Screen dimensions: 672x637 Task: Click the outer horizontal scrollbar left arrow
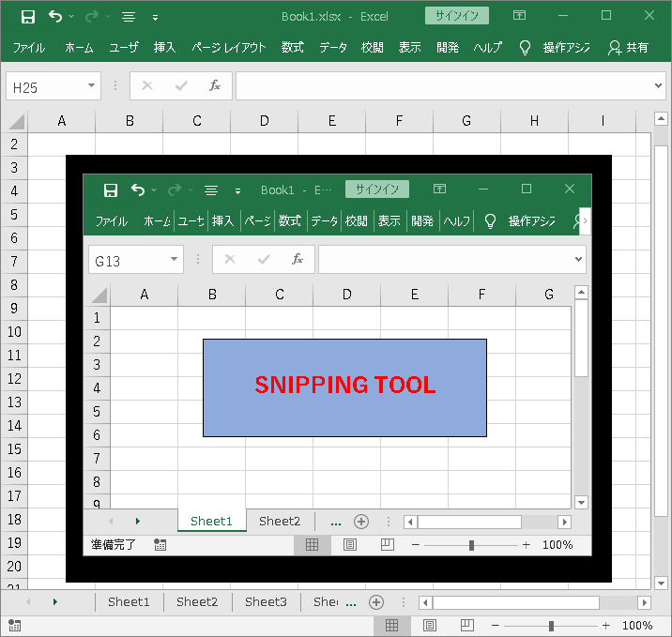coord(425,602)
